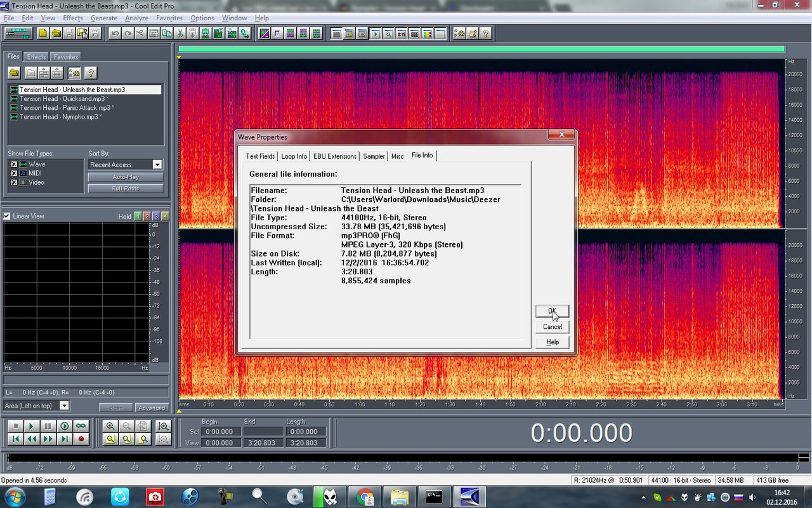Click the Play transport button
This screenshot has height=508, width=812.
[x=32, y=426]
